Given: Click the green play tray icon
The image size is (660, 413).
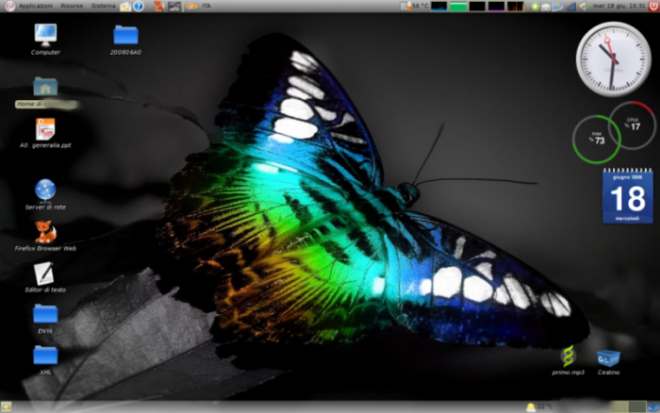Looking at the screenshot, I should tap(535, 6).
